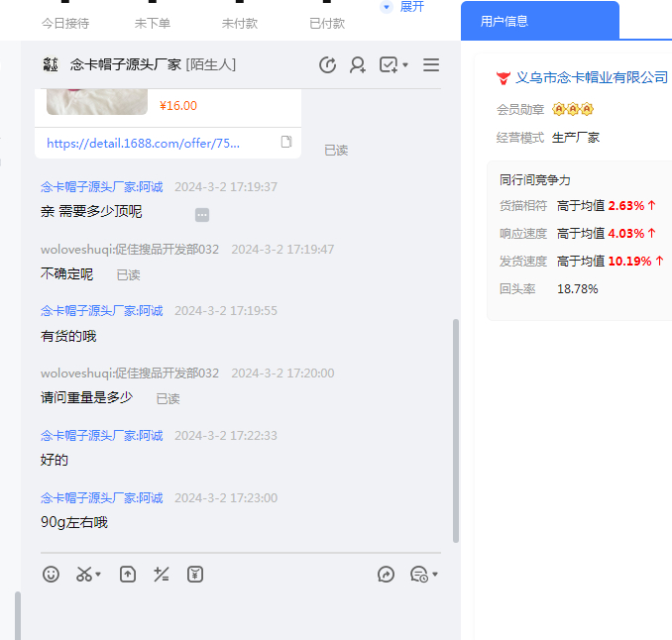Click the upload file icon
The width and height of the screenshot is (672, 640).
pos(128,574)
